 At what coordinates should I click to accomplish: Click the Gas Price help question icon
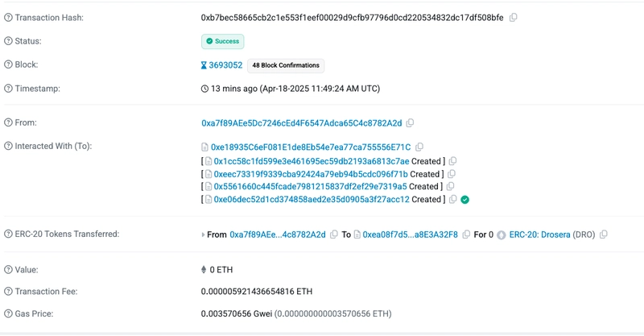tap(8, 313)
